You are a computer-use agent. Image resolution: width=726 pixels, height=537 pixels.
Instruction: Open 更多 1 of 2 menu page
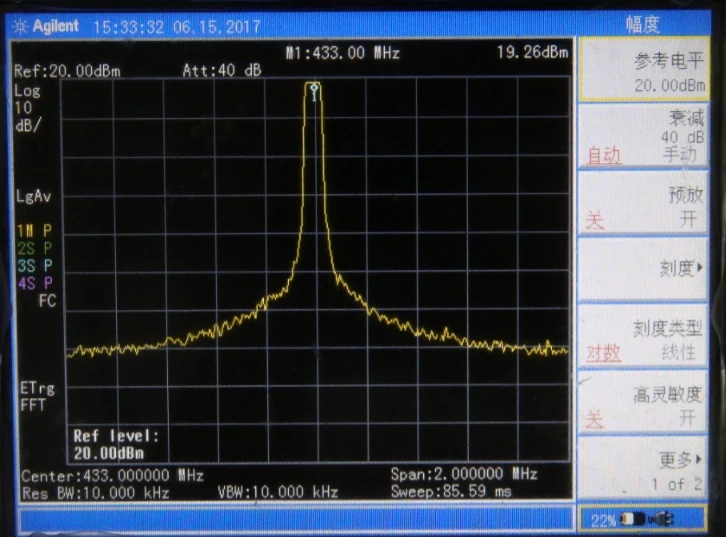point(644,468)
